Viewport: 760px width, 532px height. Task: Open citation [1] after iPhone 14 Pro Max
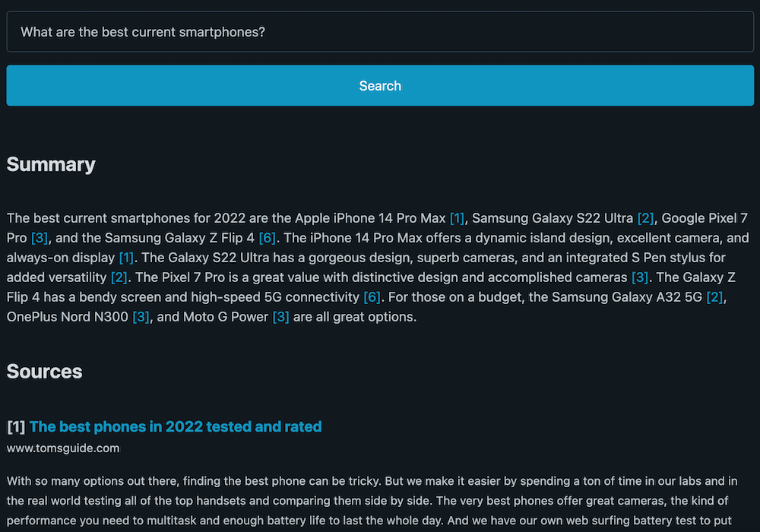[457, 218]
